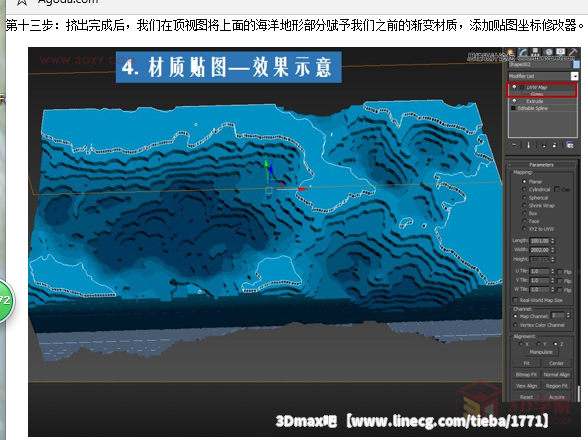
Task: Click the Center alignment button
Action: 556,363
